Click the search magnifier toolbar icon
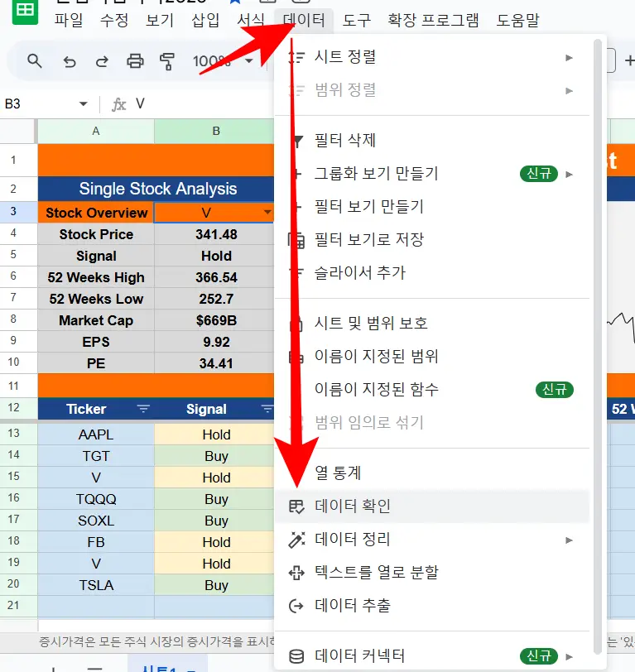The height and width of the screenshot is (672, 635). tap(34, 61)
